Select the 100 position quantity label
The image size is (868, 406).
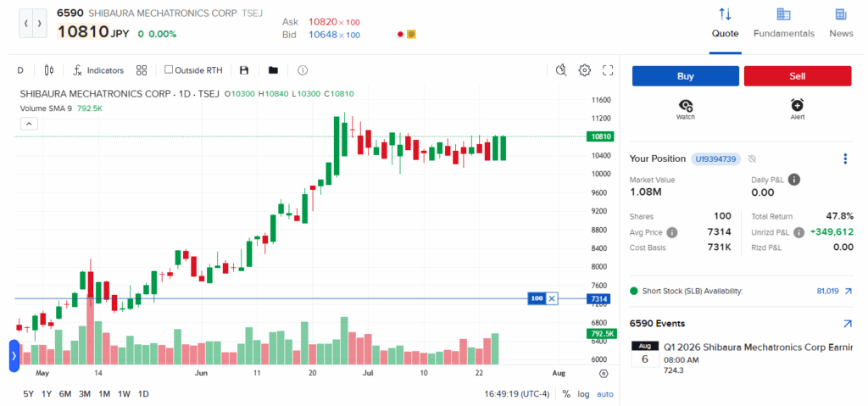(x=537, y=298)
